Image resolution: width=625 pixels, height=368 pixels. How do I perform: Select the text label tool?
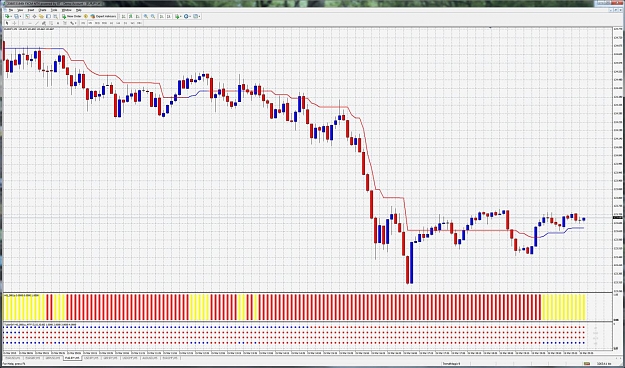coord(65,23)
